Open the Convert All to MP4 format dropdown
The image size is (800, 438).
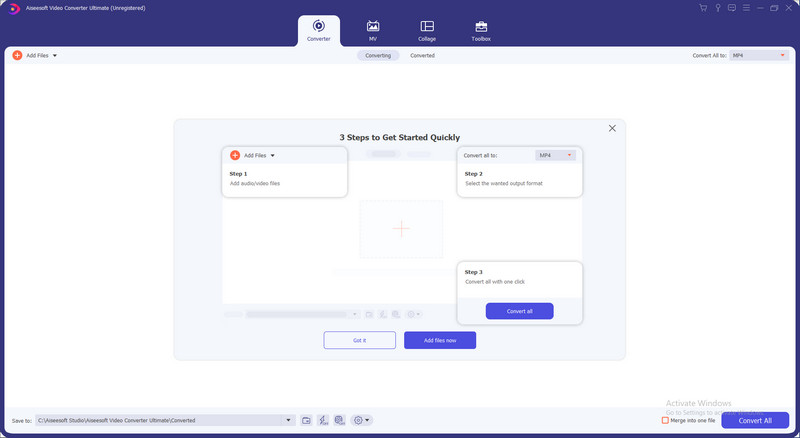(759, 55)
